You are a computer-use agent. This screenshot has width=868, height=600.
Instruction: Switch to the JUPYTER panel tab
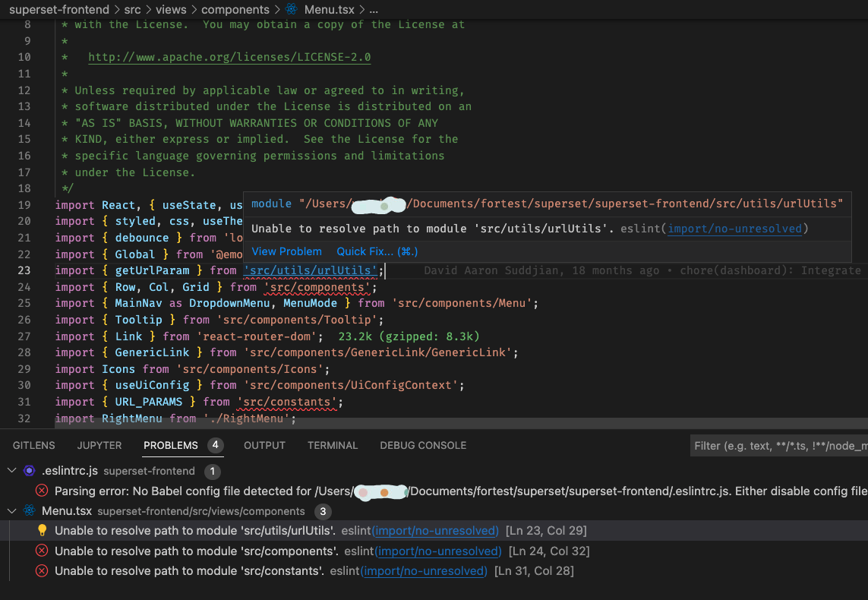point(99,446)
